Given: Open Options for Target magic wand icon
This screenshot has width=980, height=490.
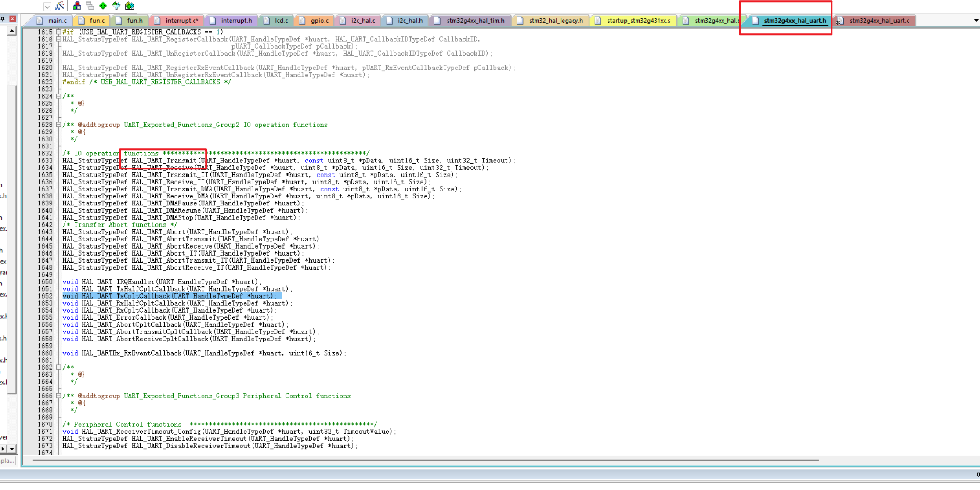Looking at the screenshot, I should point(60,6).
